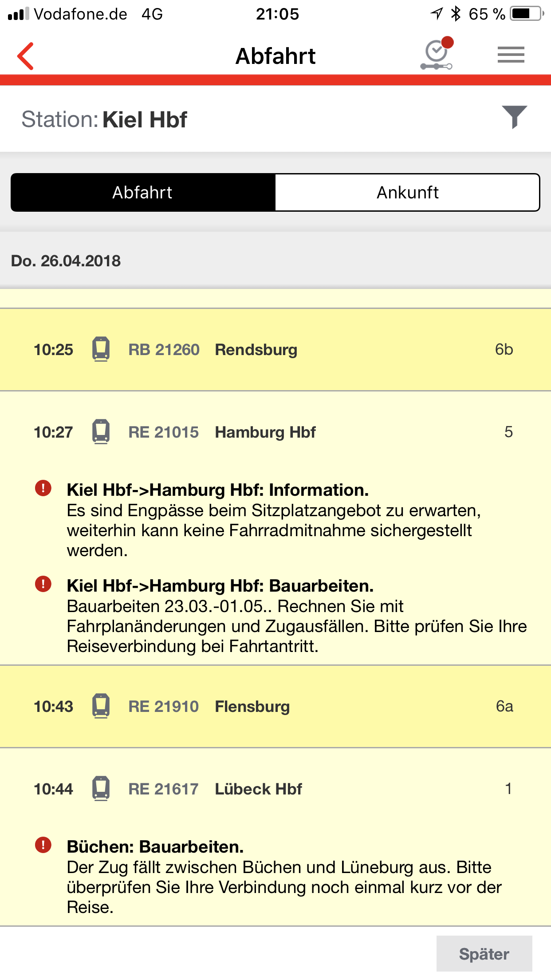Tap train icon for RE 21617
Screen dimensions: 551x980
click(101, 789)
